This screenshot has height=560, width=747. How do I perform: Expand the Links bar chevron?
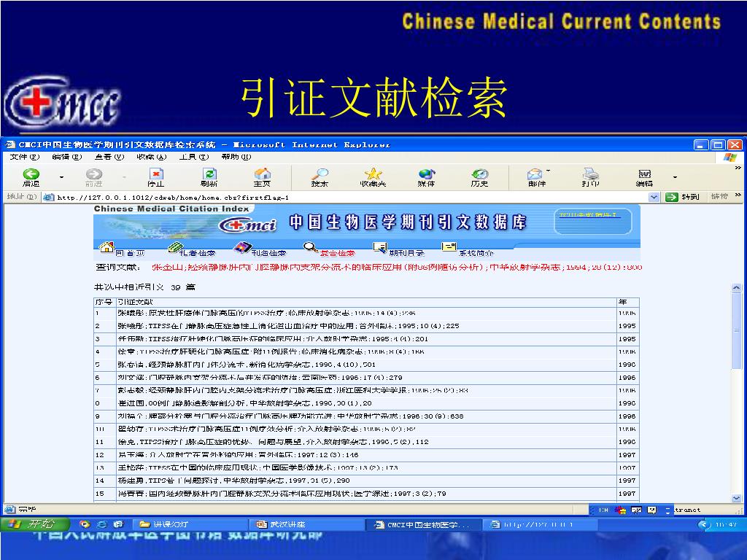[x=738, y=195]
